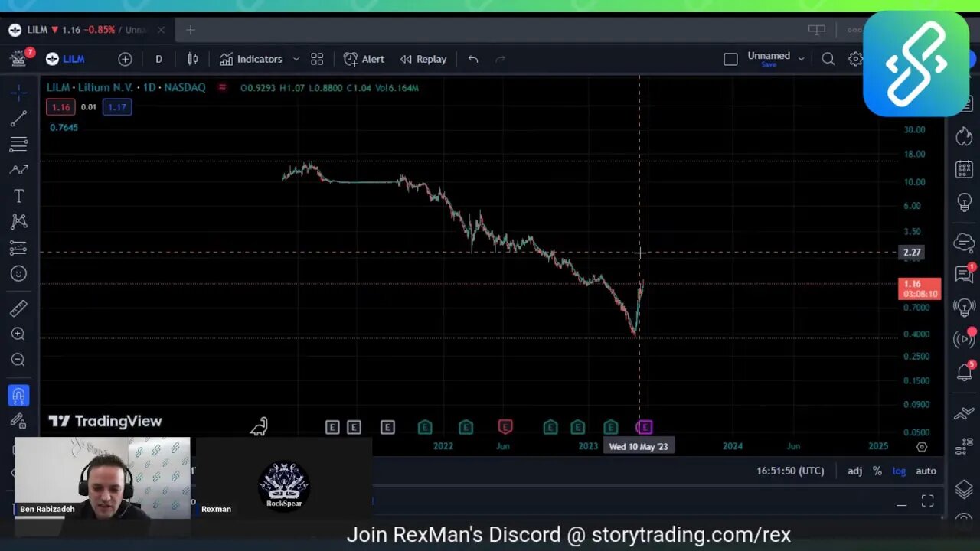Screen dimensions: 980x551
Task: Open a new browser tab
Action: coord(191,30)
